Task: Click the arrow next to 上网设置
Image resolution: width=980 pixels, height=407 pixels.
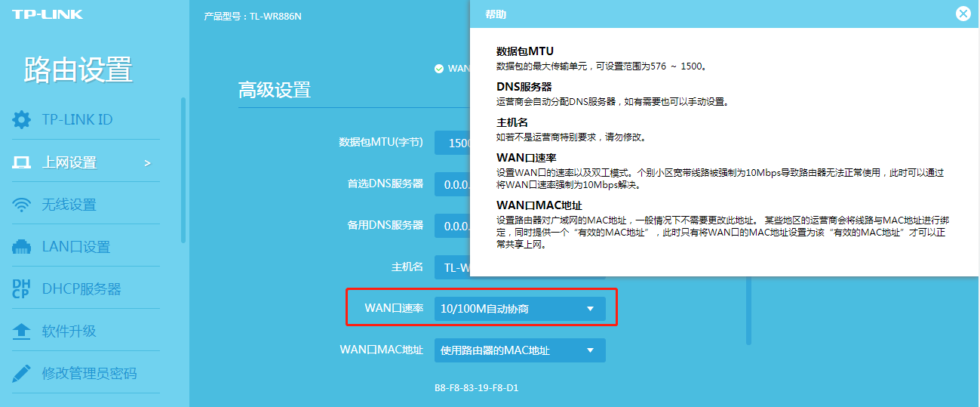Action: pyautogui.click(x=147, y=163)
